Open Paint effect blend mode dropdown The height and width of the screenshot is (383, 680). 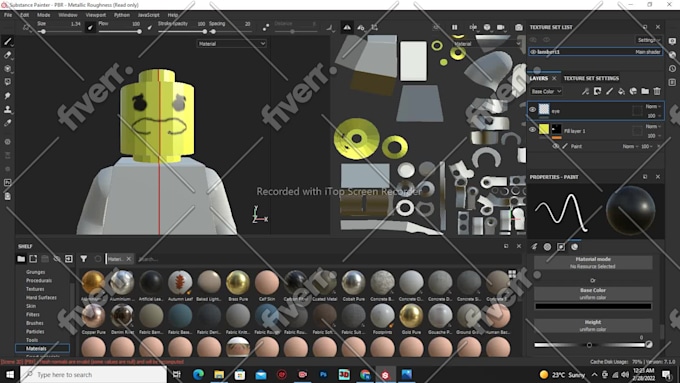tap(631, 147)
